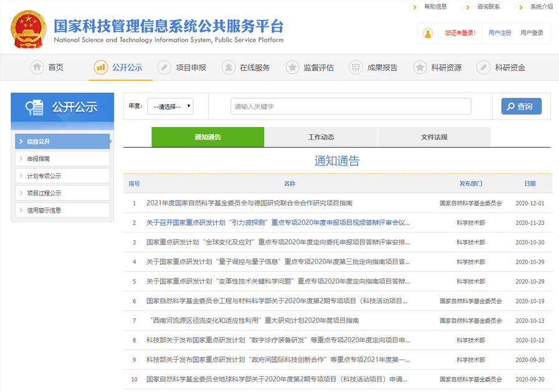Click the person icon for 在线服务
The height and width of the screenshot is (392, 559).
coord(228,67)
